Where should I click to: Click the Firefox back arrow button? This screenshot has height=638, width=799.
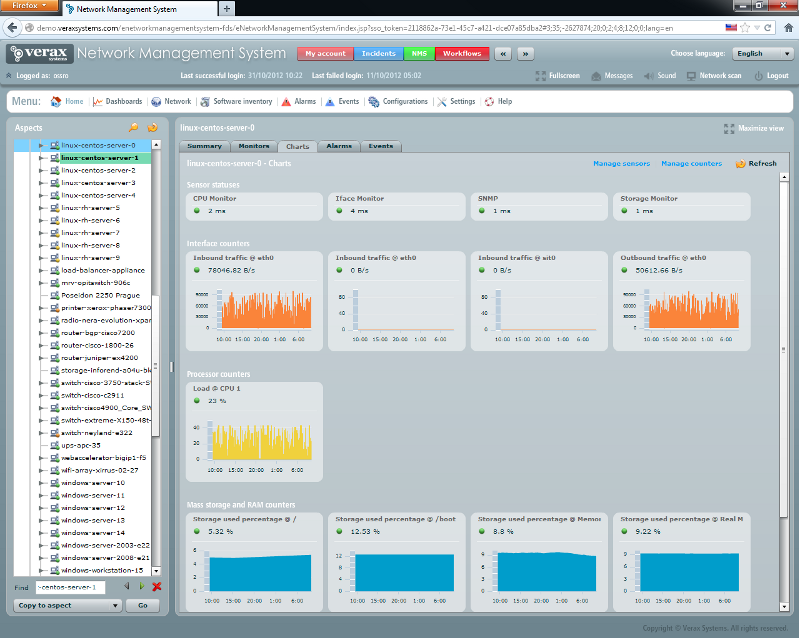13,28
